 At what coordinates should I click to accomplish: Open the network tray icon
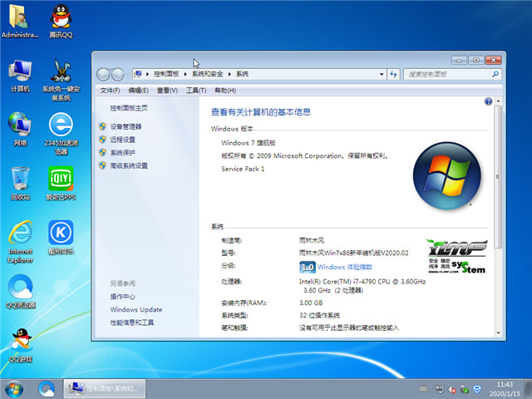pos(439,389)
